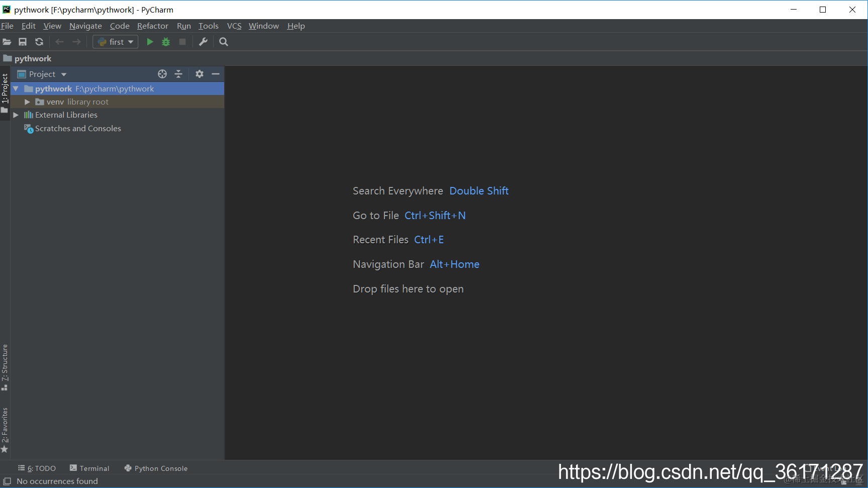Open Project panel gear options
Screen dimensions: 868x488
click(200, 74)
